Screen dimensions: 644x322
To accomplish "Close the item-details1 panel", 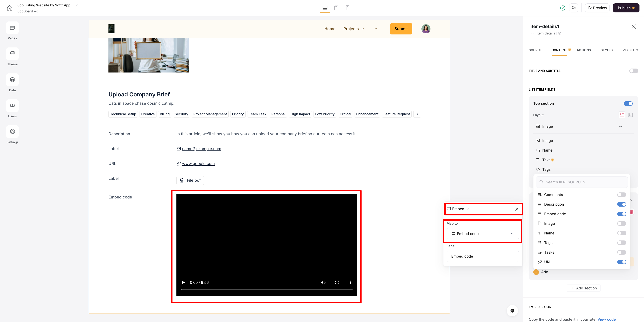I will coord(633,27).
